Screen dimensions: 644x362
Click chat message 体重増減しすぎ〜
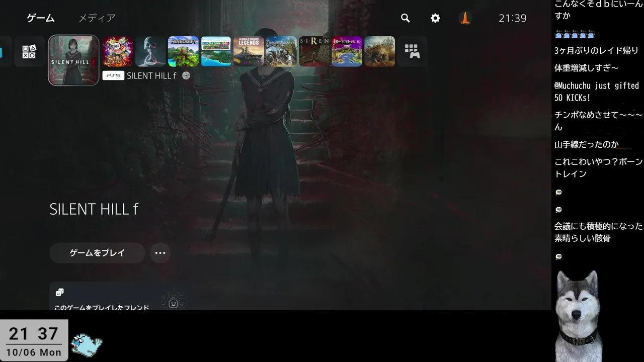pyautogui.click(x=586, y=68)
